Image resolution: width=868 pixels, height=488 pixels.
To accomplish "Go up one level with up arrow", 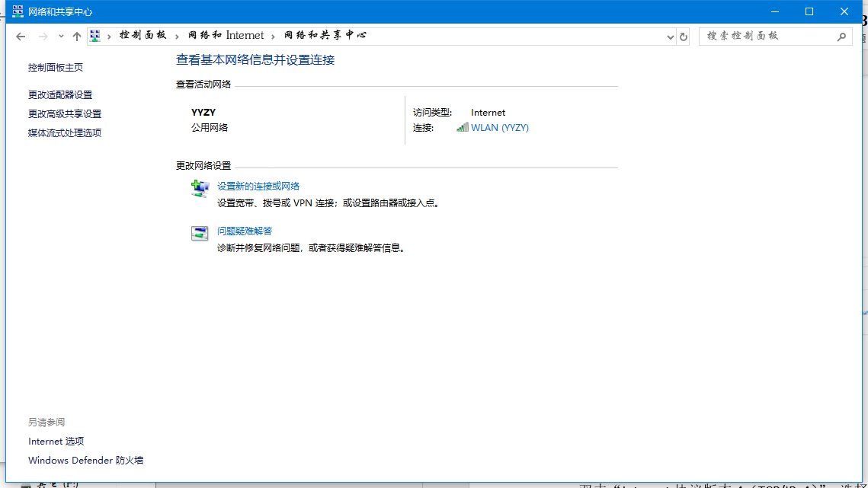I will click(76, 36).
